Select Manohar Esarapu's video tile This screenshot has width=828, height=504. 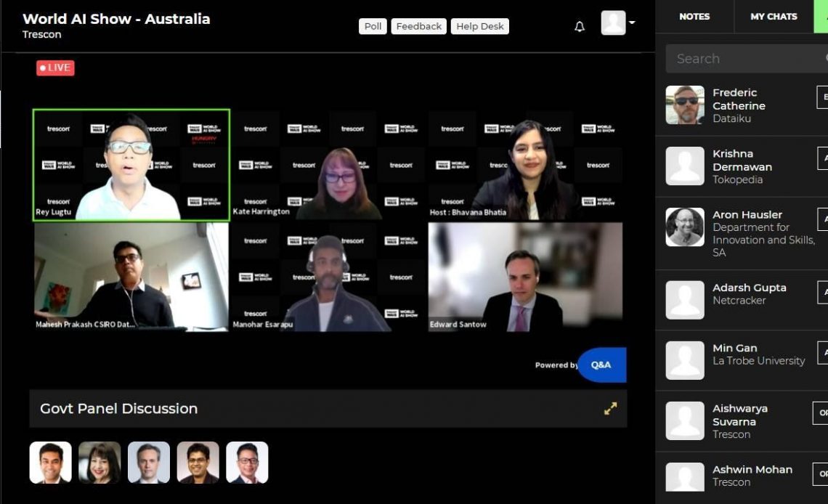tap(328, 277)
